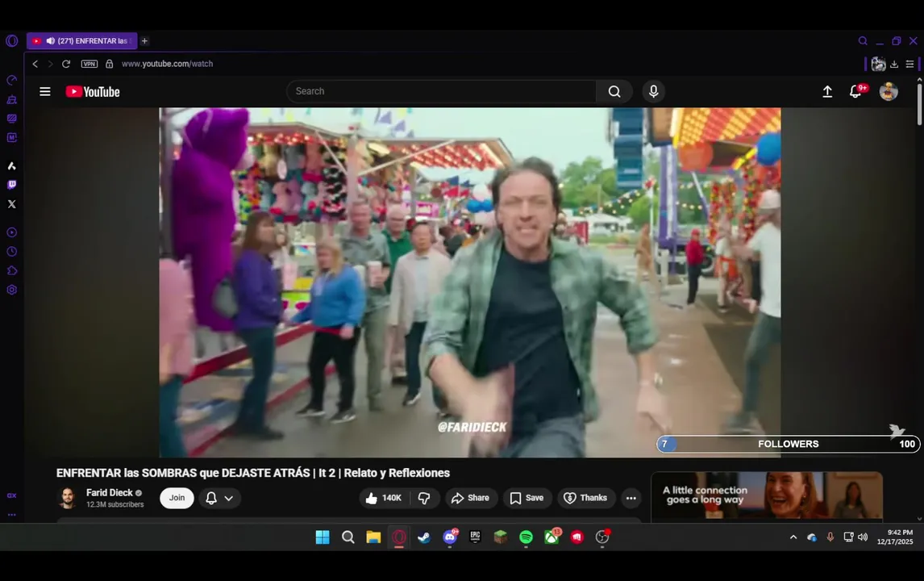
Task: Open History clock icon in sidebar
Action: (12, 252)
